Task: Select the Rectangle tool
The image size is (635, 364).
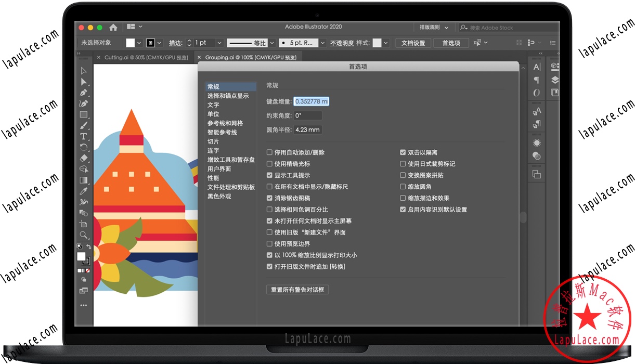Action: (83, 114)
